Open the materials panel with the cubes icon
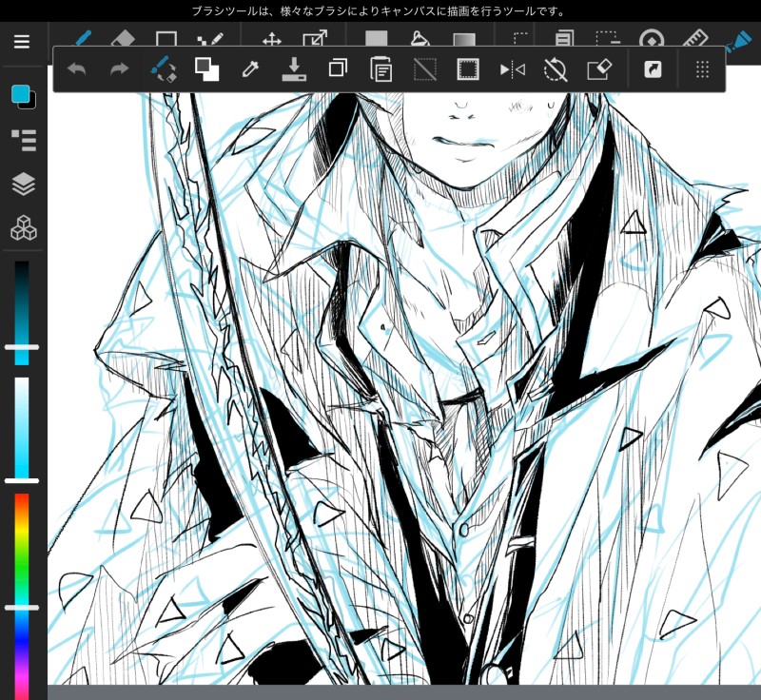761x700 pixels. coord(23,228)
